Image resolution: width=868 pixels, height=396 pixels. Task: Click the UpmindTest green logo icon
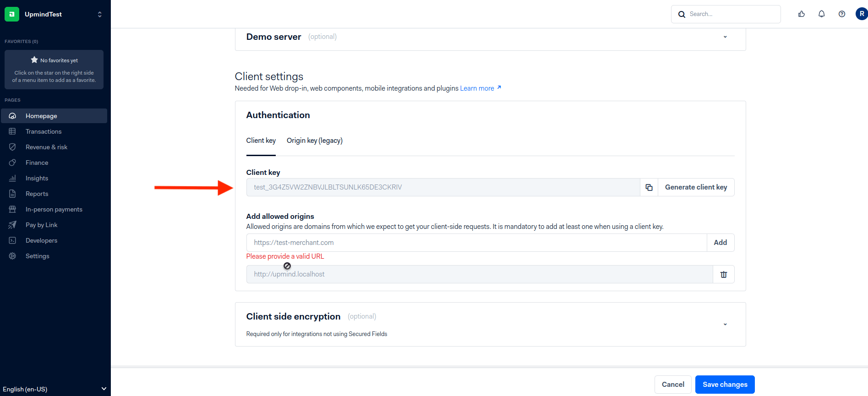pos(12,14)
